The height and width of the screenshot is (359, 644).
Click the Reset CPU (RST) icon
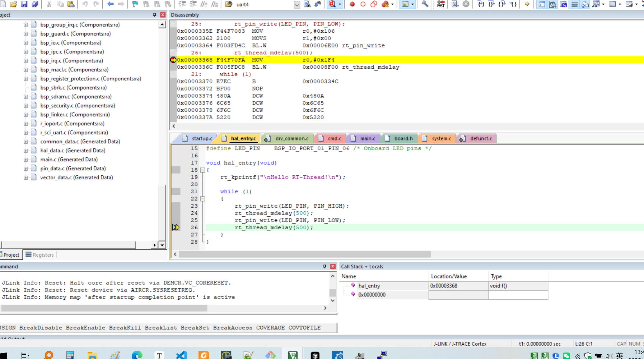[441, 4]
